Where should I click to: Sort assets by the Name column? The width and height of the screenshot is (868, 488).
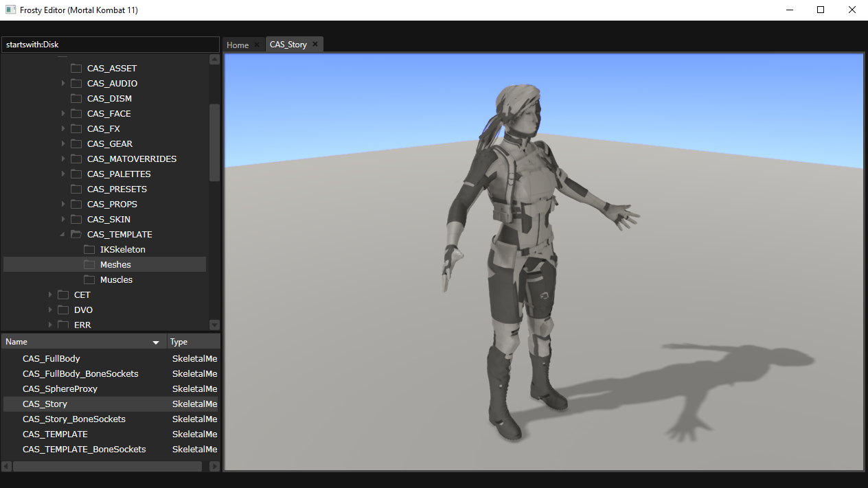point(84,342)
